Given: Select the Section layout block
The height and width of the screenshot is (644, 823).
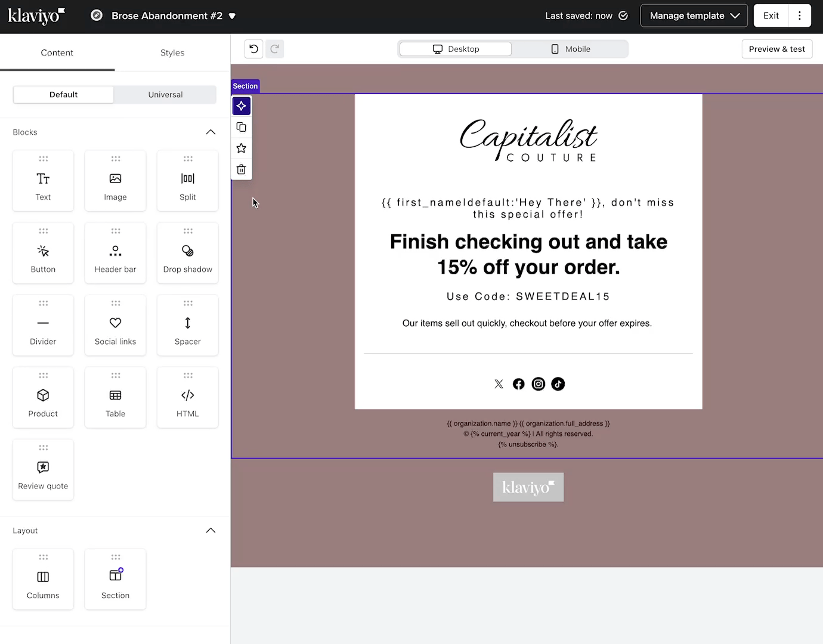Looking at the screenshot, I should coord(115,579).
